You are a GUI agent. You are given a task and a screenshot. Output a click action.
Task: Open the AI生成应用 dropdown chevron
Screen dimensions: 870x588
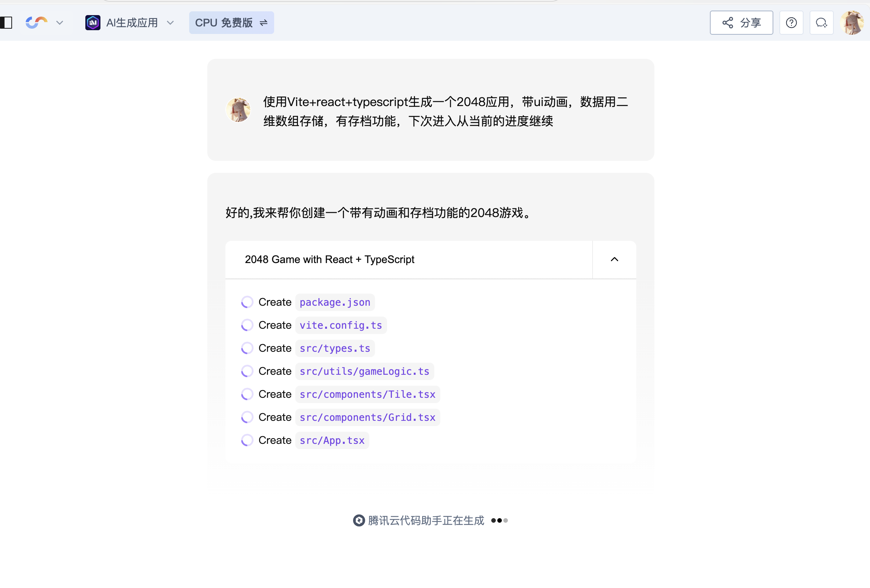click(170, 23)
